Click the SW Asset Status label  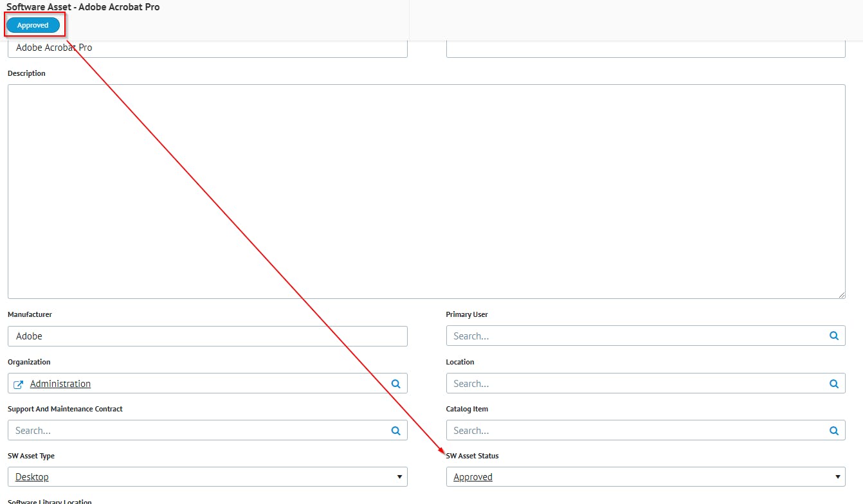[472, 456]
